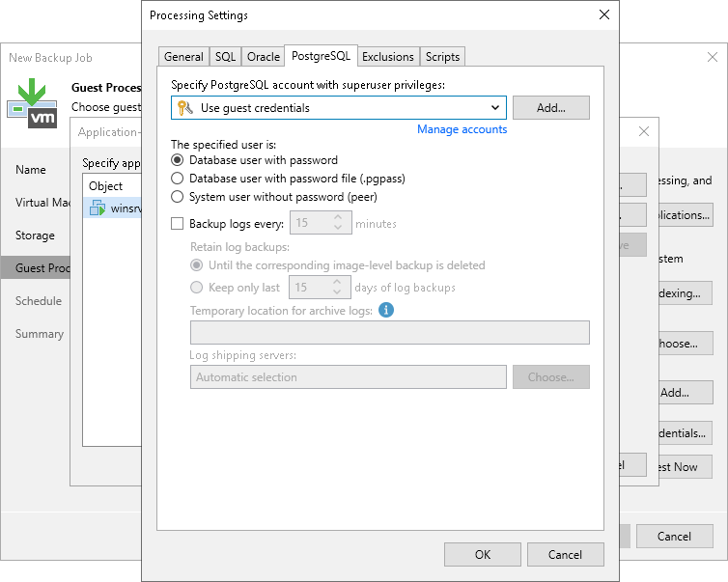Open the Manage accounts link
Screen dimensions: 728x582
462,129
